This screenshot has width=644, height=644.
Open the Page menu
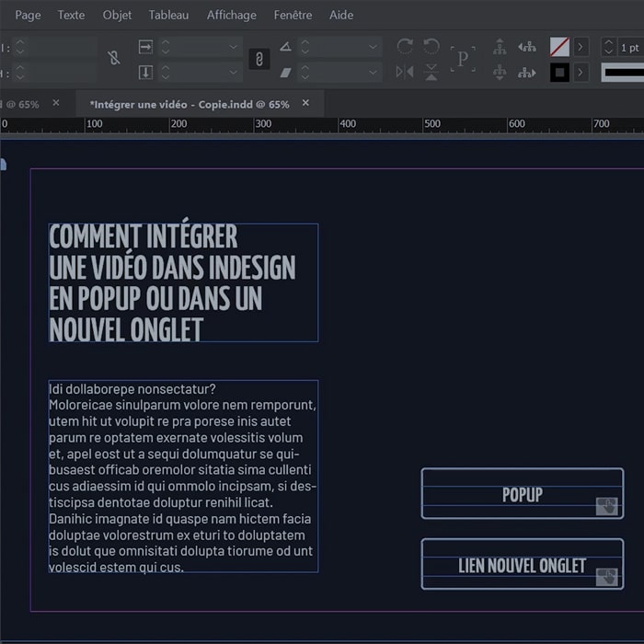coord(28,16)
